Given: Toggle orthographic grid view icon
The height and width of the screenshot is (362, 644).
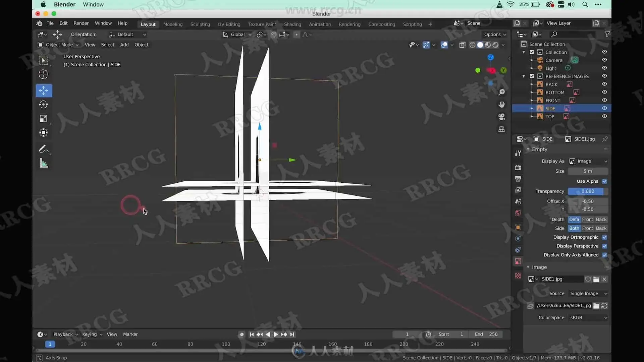Looking at the screenshot, I should [501, 129].
